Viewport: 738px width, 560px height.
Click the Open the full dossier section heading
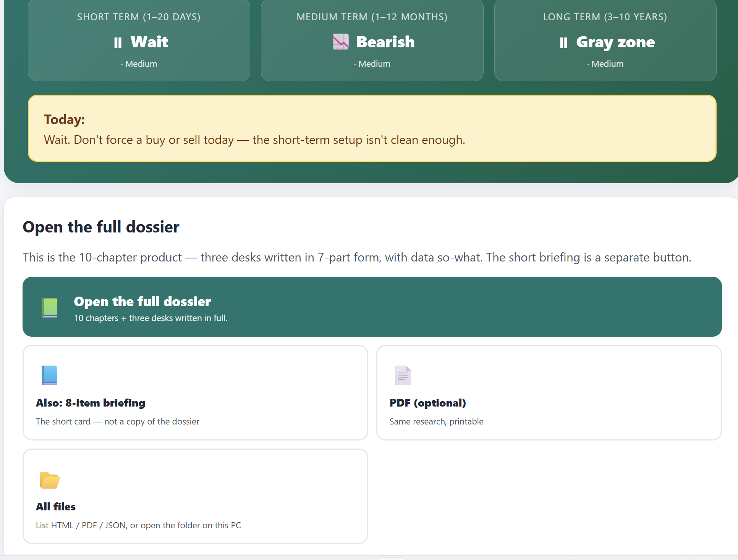[101, 227]
